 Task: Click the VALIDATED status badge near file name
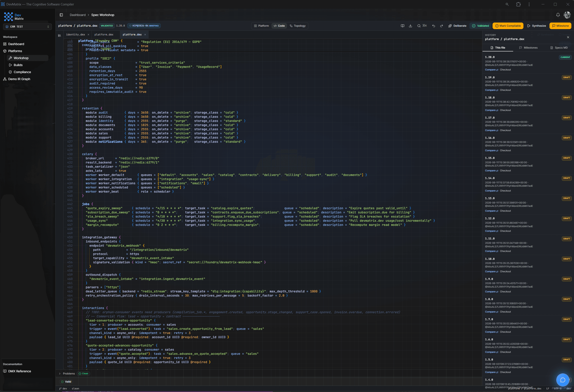click(x=107, y=26)
